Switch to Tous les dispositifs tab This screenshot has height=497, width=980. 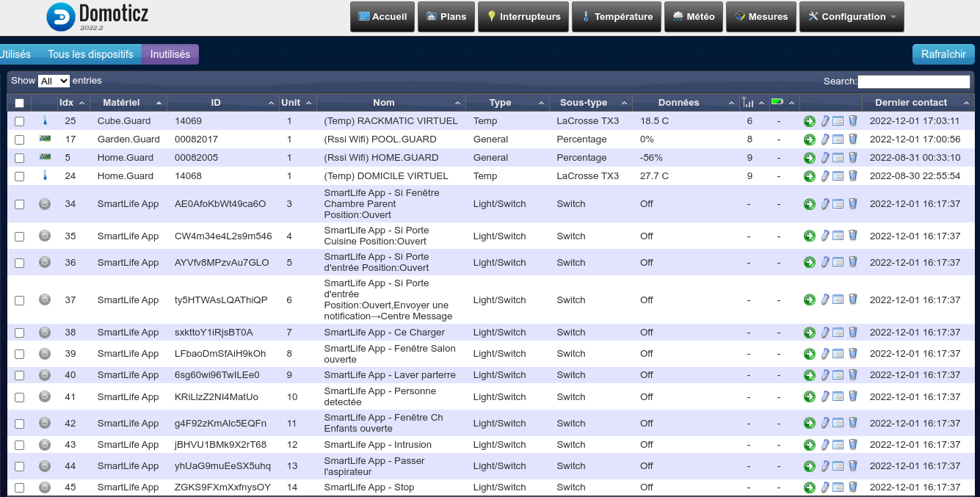click(90, 54)
